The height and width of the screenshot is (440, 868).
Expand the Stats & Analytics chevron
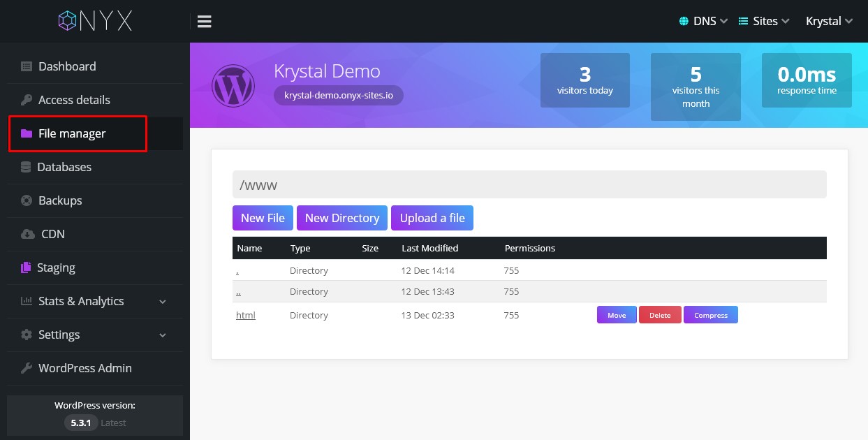click(x=163, y=302)
